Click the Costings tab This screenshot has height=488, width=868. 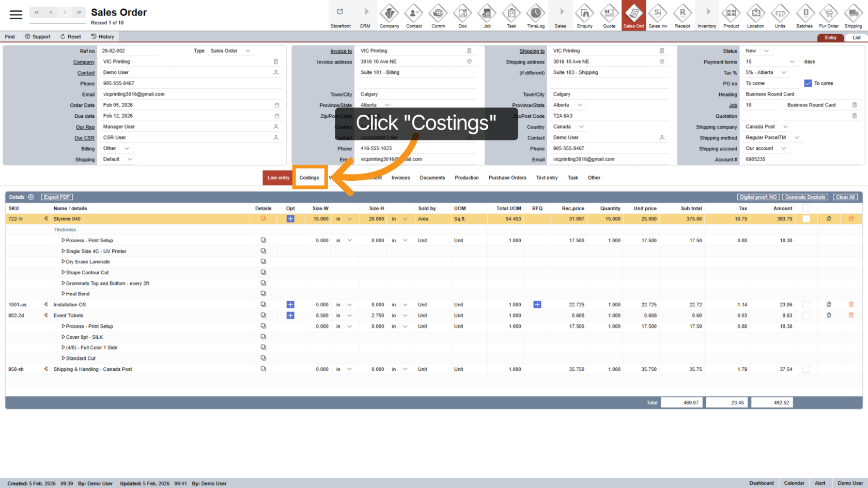click(309, 178)
